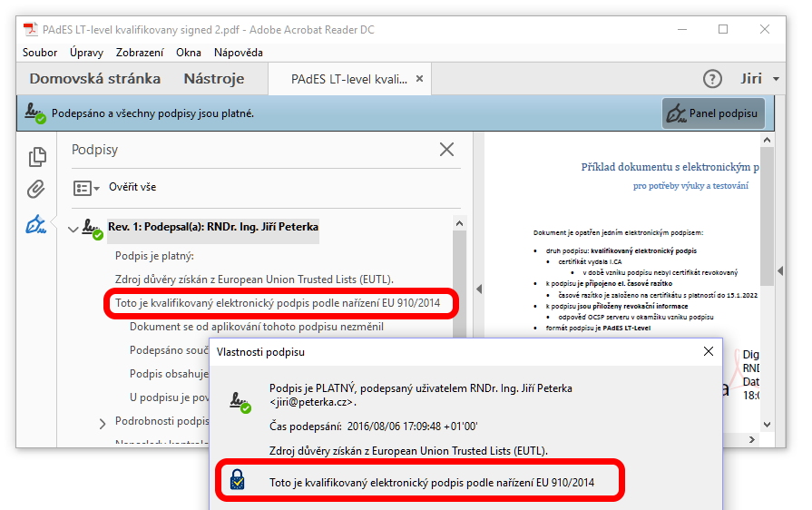Open page thumbnails sidebar icon
The width and height of the screenshot is (812, 510).
(37, 157)
